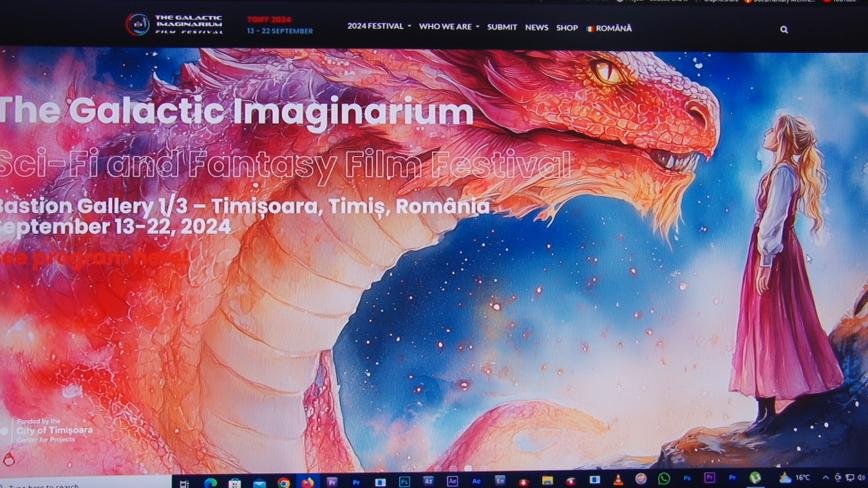Show hidden system tray icons chevron
The height and width of the screenshot is (488, 868).
coord(826,478)
